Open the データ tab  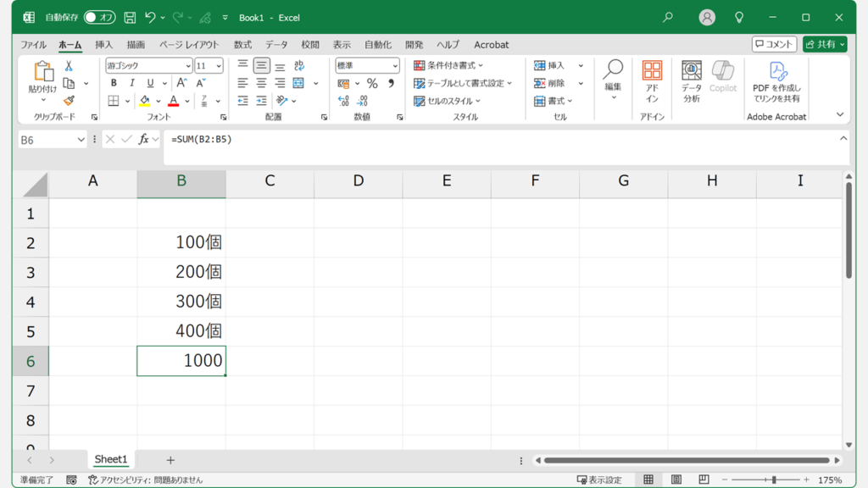(x=276, y=45)
